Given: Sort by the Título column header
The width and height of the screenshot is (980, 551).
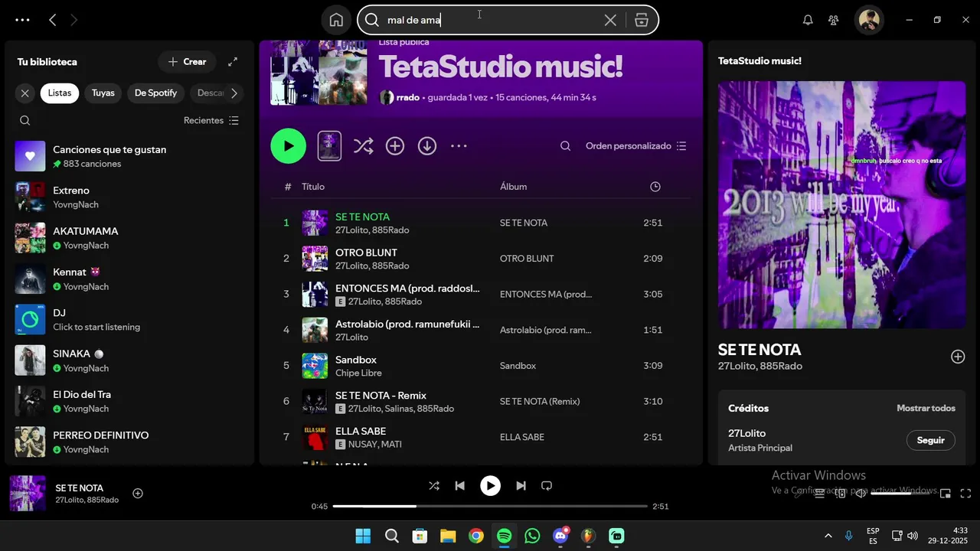Looking at the screenshot, I should 313,187.
